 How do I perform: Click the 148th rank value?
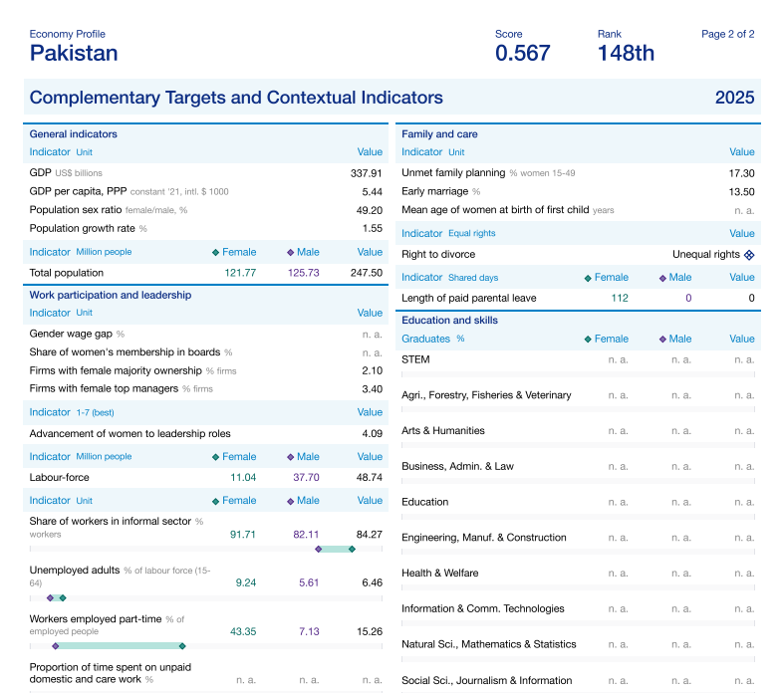626,54
